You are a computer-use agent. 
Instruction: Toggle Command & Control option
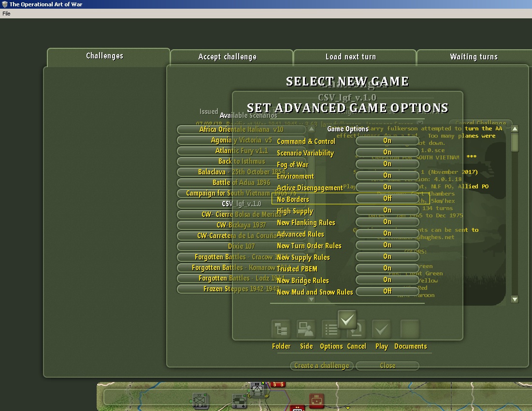tap(387, 141)
